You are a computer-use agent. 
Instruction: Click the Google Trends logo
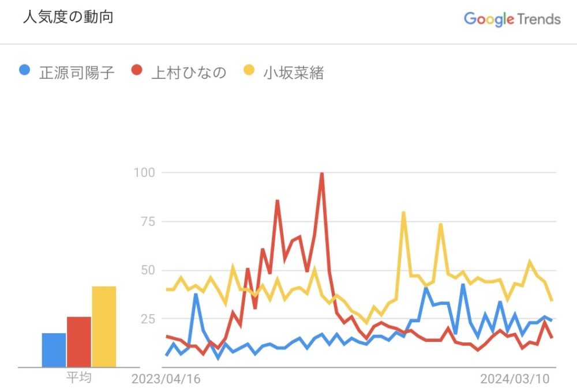[x=512, y=19]
